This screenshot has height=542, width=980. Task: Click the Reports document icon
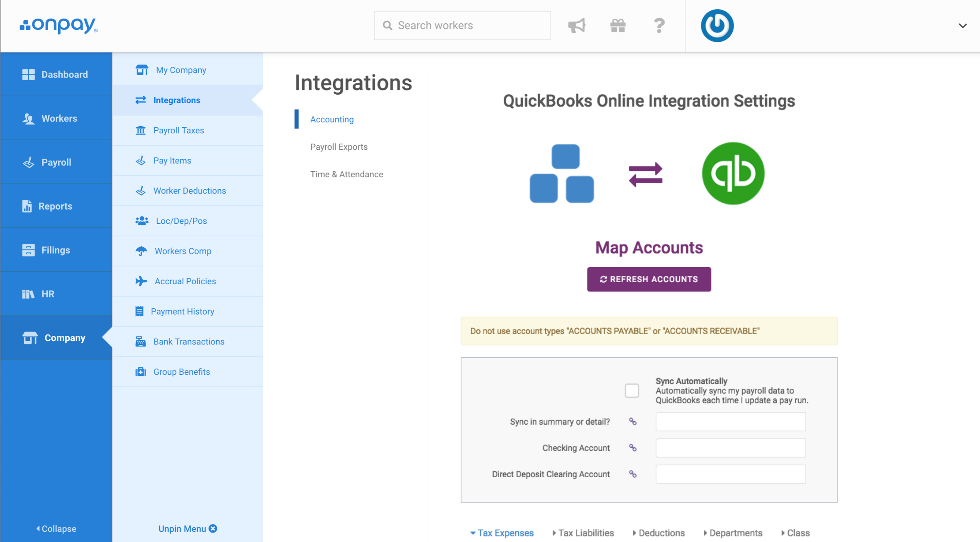(27, 206)
